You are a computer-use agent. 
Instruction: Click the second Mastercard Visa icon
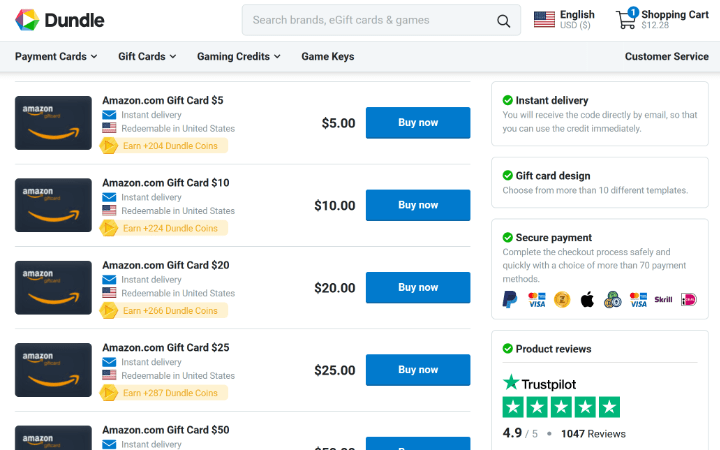(638, 300)
